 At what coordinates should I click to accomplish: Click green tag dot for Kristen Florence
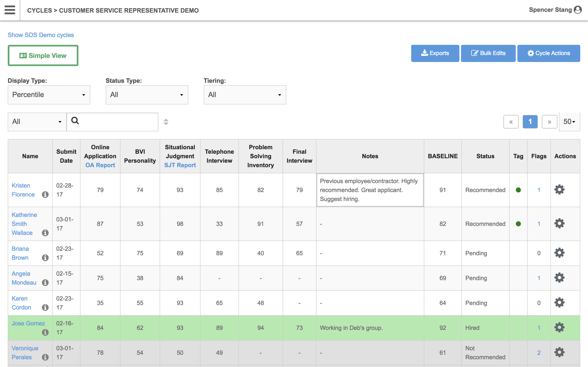pos(518,190)
